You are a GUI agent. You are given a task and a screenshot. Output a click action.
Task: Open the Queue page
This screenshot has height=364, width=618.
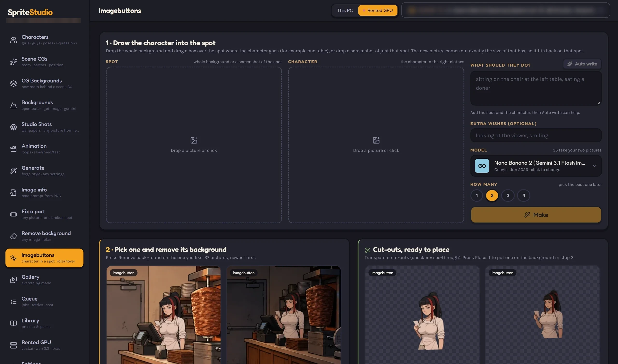click(44, 302)
